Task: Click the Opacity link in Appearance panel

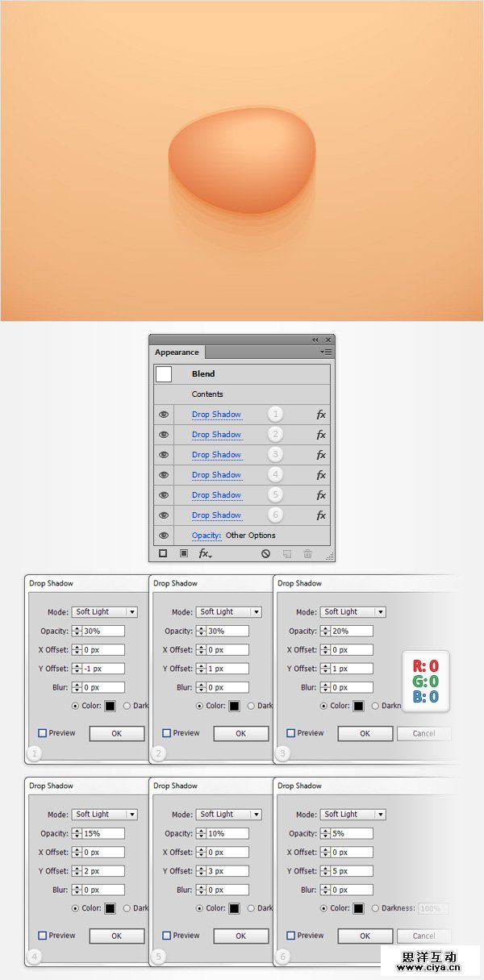Action: pyautogui.click(x=207, y=536)
